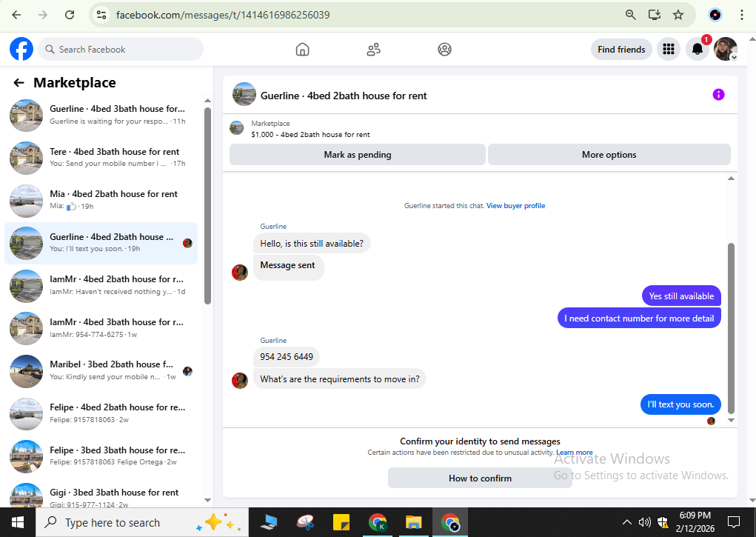756x537 pixels.
Task: Open Gigi 3bed 3bath conversation
Action: pos(101,495)
